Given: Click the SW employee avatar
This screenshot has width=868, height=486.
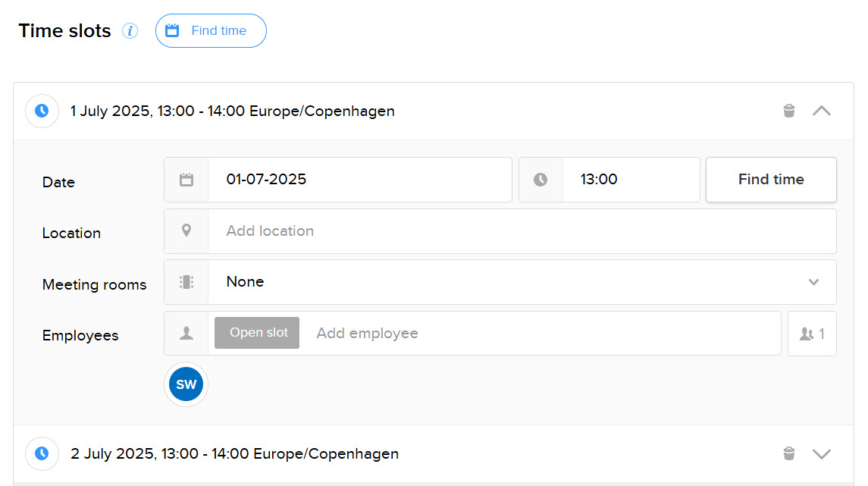Looking at the screenshot, I should tap(186, 384).
